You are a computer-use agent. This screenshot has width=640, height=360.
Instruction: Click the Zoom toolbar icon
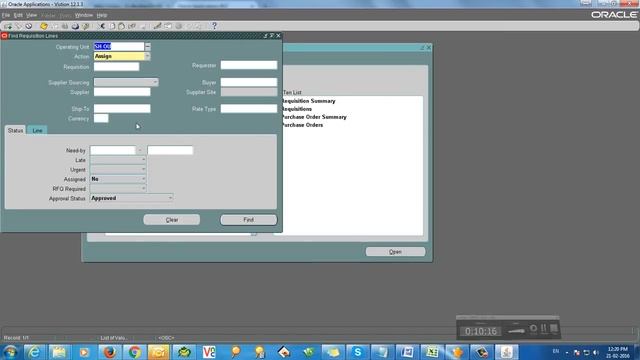(x=168, y=26)
